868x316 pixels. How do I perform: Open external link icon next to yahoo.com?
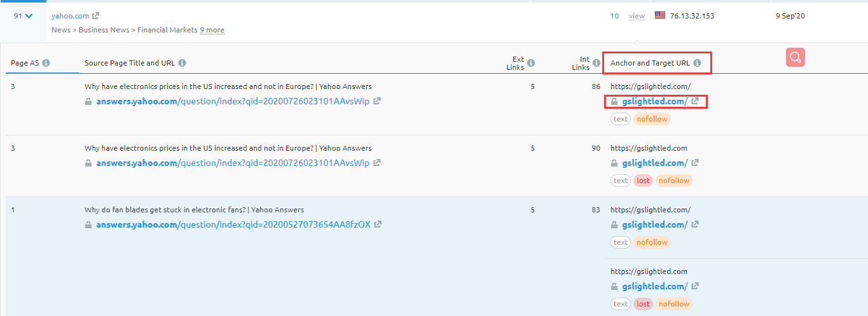point(96,16)
